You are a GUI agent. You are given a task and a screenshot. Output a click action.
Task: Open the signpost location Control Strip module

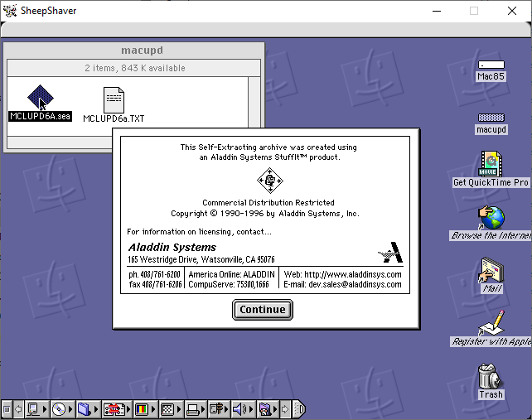pyautogui.click(x=219, y=409)
